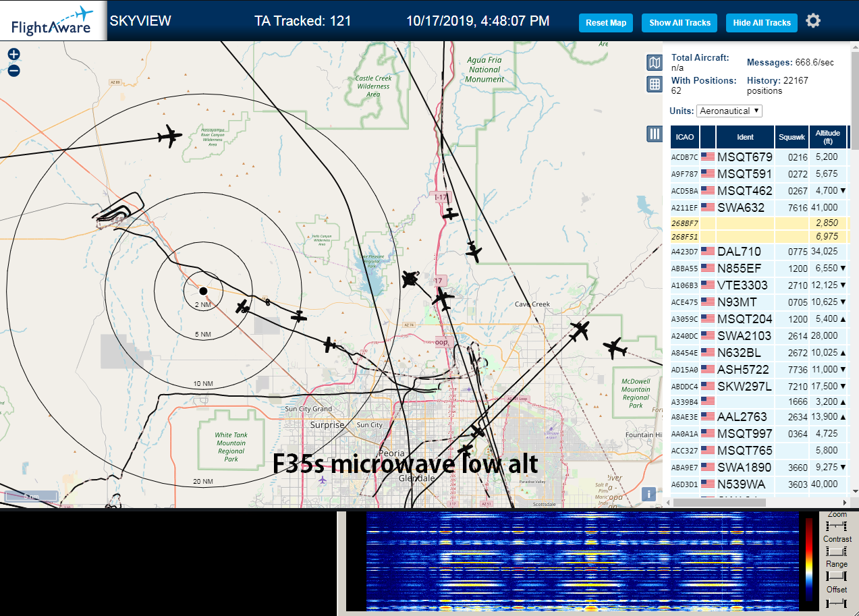Zoom in the map with the plus icon
This screenshot has width=859, height=616.
[x=14, y=55]
